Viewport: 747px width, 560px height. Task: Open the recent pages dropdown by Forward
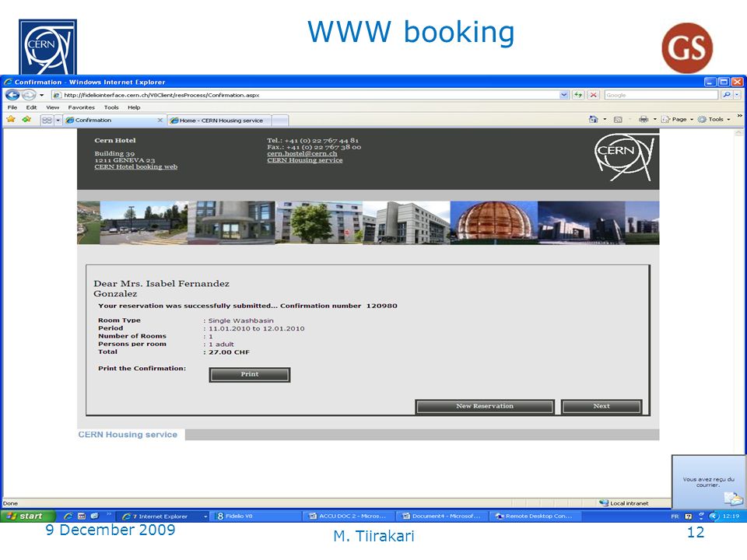pyautogui.click(x=41, y=95)
